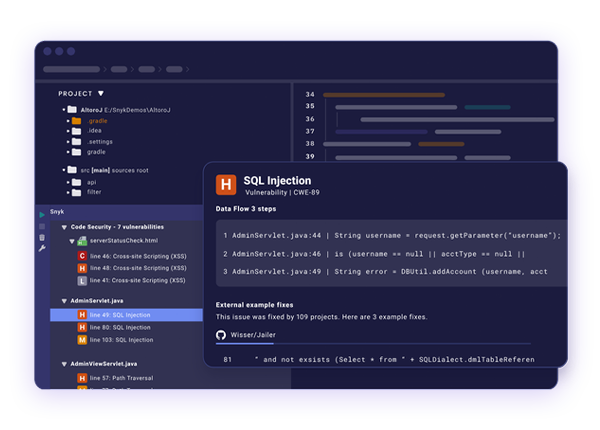Viewport: 600px width, 430px height.
Task: Click the first breadcrumb segment
Action: pyautogui.click(x=72, y=69)
